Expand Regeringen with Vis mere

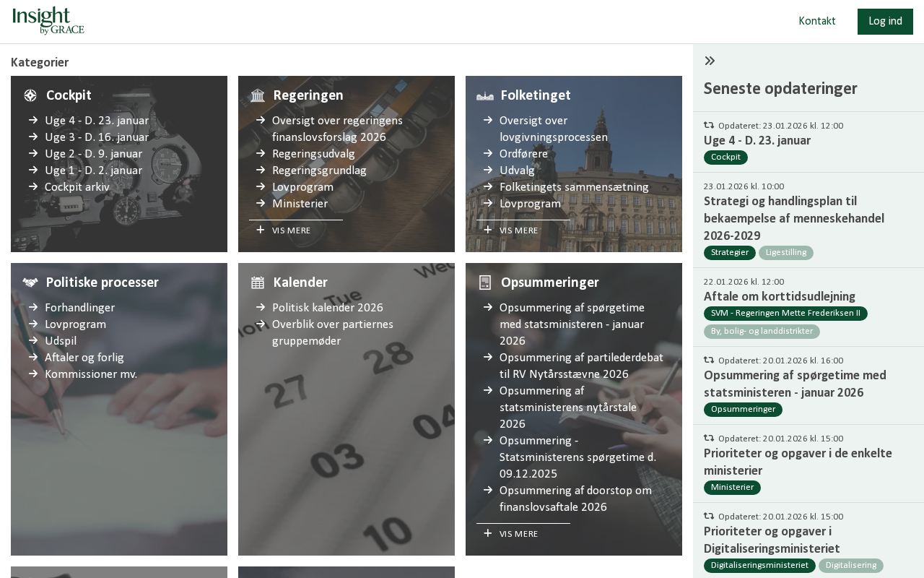coord(291,230)
